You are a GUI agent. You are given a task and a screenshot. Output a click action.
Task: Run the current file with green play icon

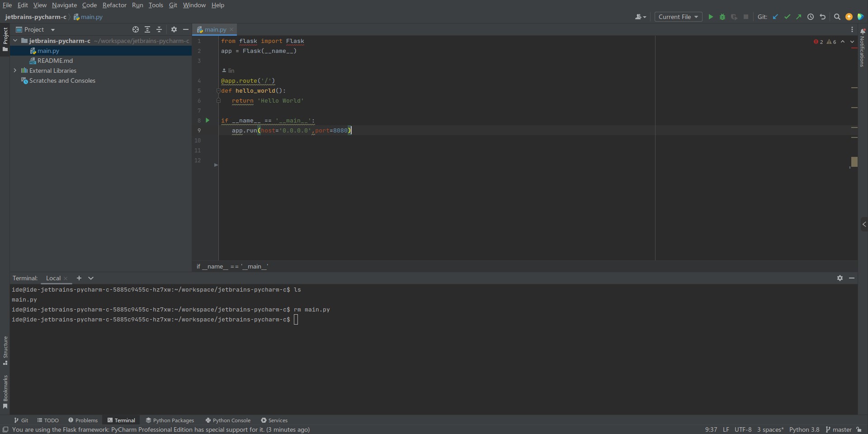coord(711,17)
